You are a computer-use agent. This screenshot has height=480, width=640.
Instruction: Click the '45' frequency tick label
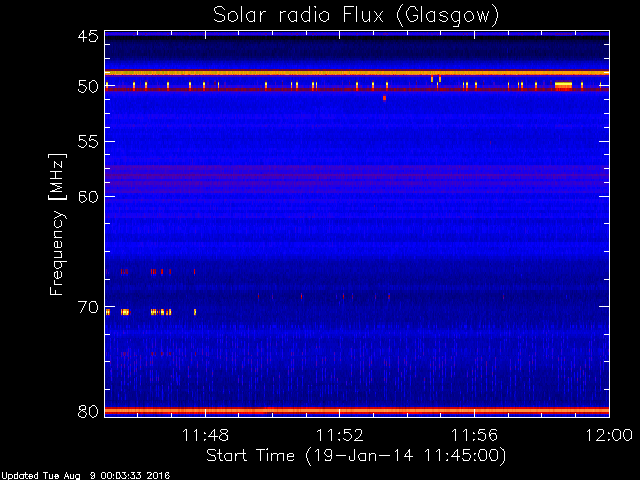click(x=88, y=36)
